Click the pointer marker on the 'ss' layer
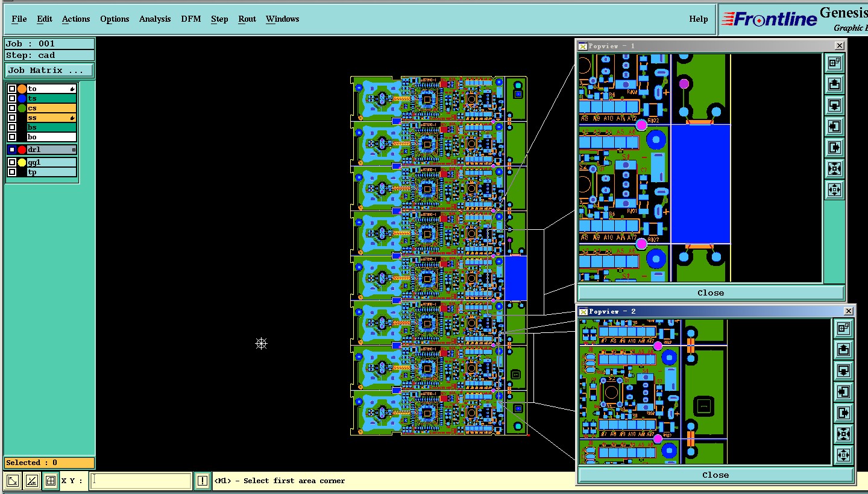Image resolution: width=868 pixels, height=494 pixels. click(x=72, y=118)
